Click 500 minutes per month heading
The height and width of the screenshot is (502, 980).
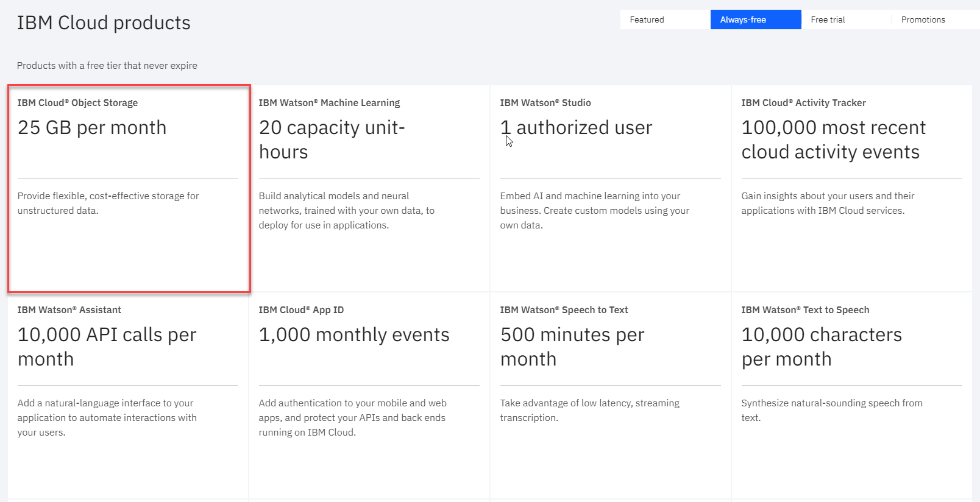tap(572, 347)
